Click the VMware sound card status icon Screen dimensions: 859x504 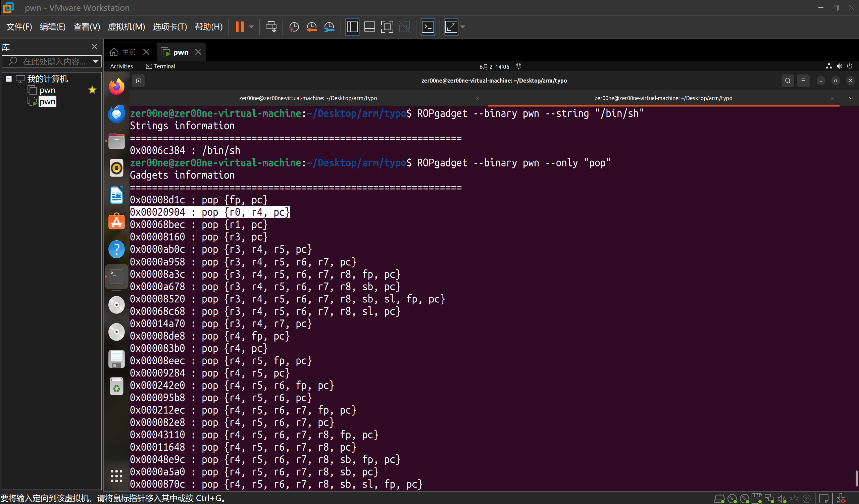point(781,499)
